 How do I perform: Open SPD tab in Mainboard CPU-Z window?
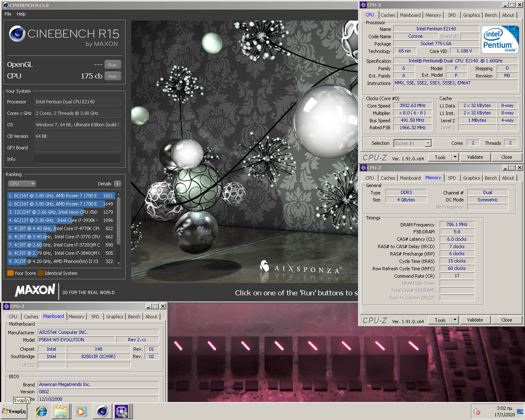[x=95, y=317]
